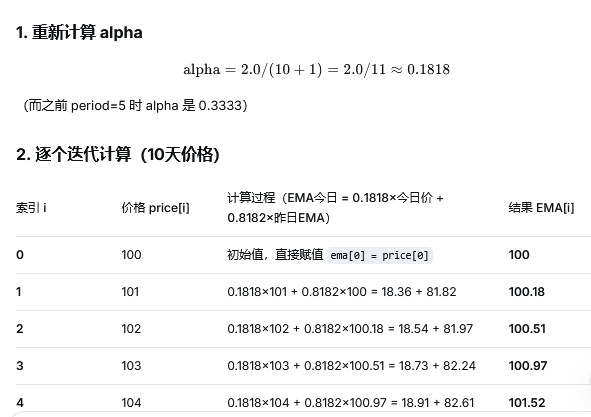The image size is (591, 417).
Task: Click the price cell showing 101
Action: (130, 292)
